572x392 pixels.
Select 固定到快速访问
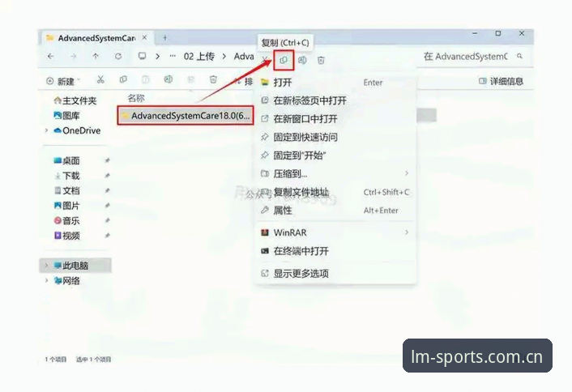[335, 137]
